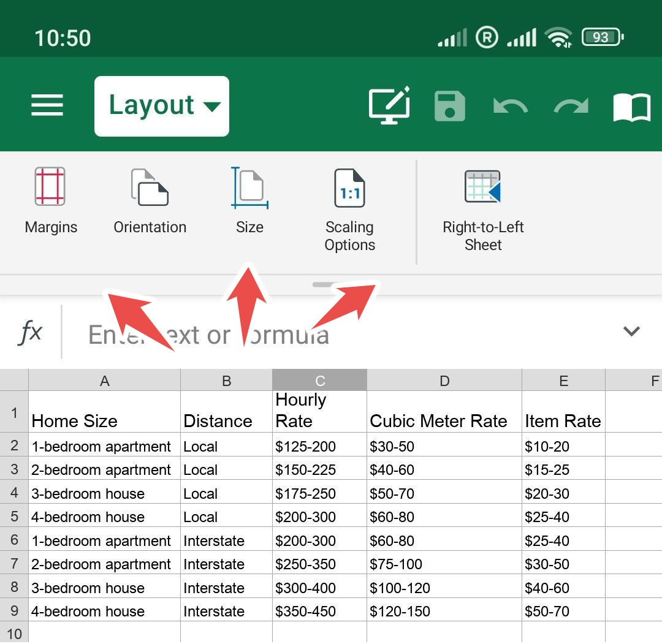Screen dimensions: 662x644
Task: Open paper Size options
Action: pyautogui.click(x=249, y=201)
